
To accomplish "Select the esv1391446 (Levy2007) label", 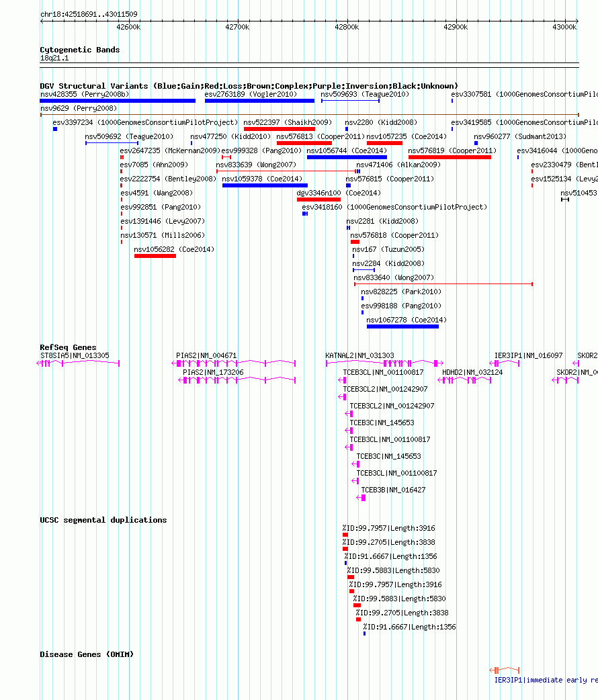I will point(163,222).
